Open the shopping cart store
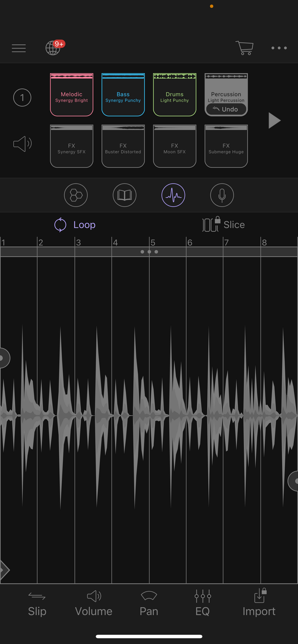298x644 pixels. 244,48
